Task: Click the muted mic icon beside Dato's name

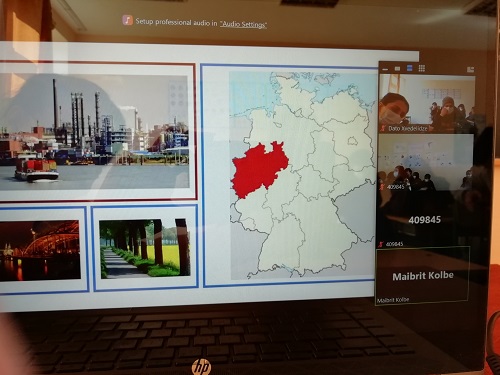Action: pyautogui.click(x=384, y=128)
